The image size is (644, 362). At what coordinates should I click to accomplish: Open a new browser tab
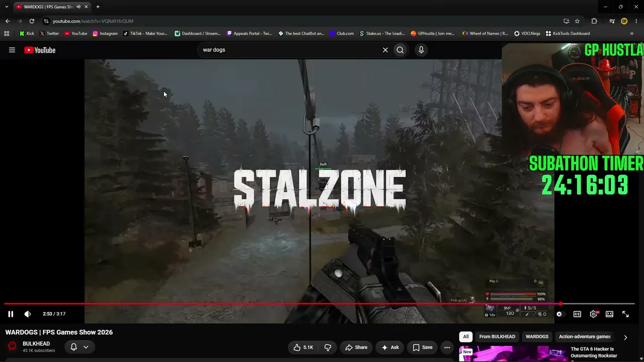(98, 7)
